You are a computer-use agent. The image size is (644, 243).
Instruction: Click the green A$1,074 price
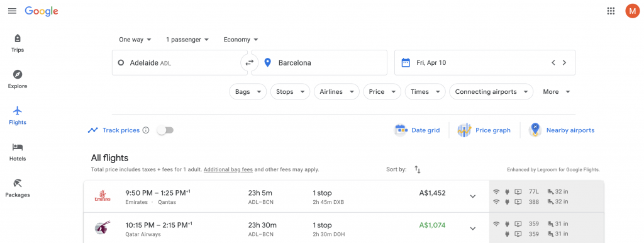tap(432, 225)
